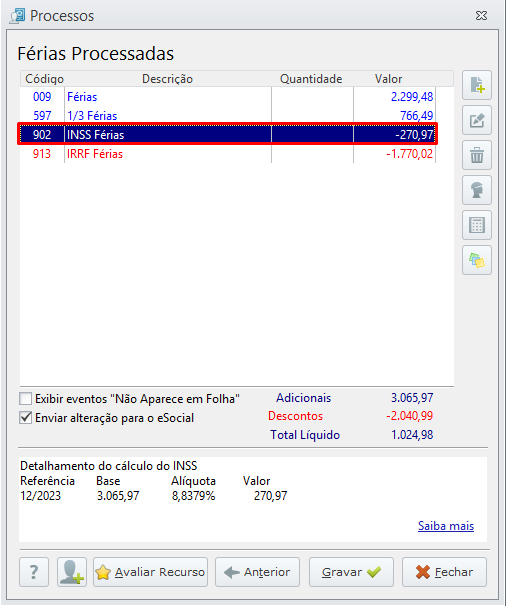Click the trash delete icon
The height and width of the screenshot is (606, 506).
click(x=477, y=155)
